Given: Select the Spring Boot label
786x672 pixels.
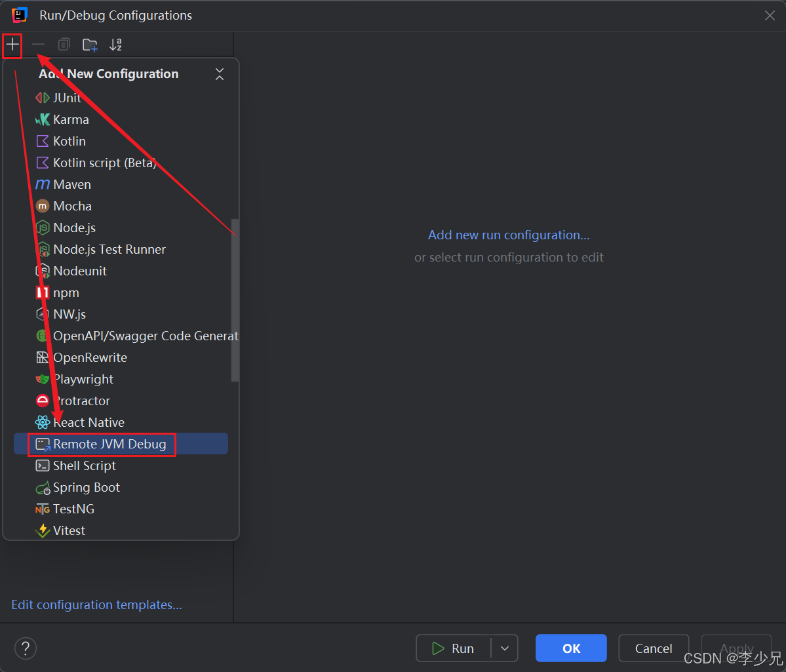Looking at the screenshot, I should pos(87,488).
